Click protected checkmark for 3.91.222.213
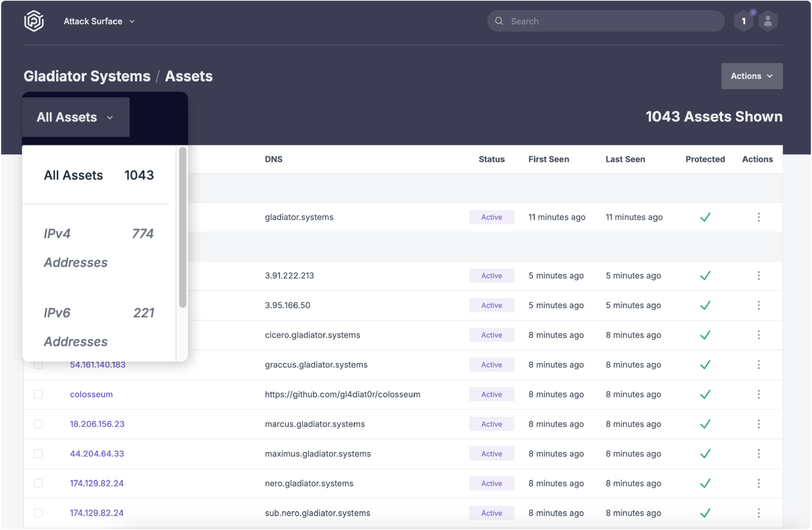 (x=705, y=275)
